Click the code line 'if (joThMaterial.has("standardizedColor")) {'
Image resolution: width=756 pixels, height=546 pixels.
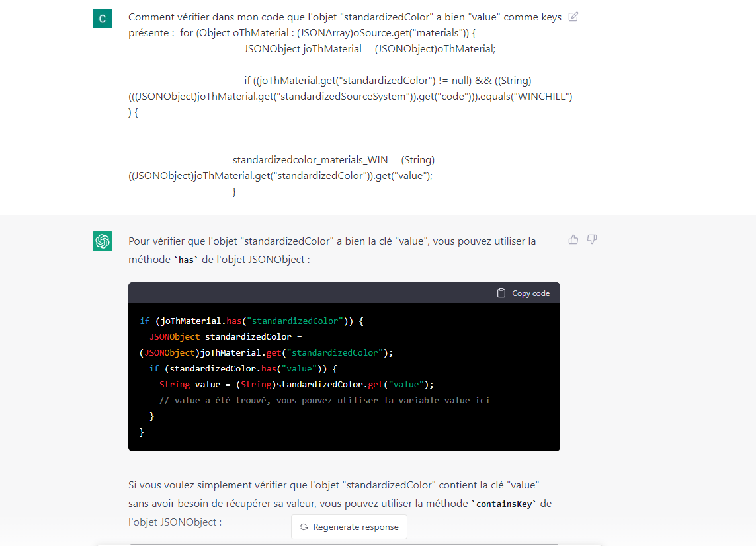[252, 321]
